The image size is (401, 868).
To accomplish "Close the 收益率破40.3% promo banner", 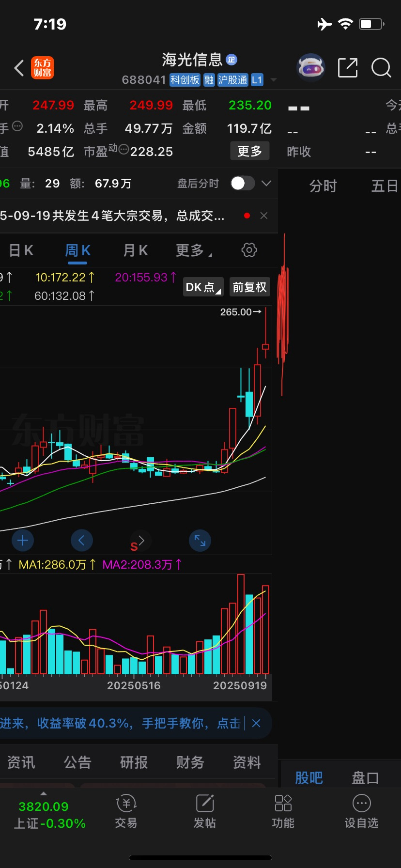I will [x=256, y=723].
